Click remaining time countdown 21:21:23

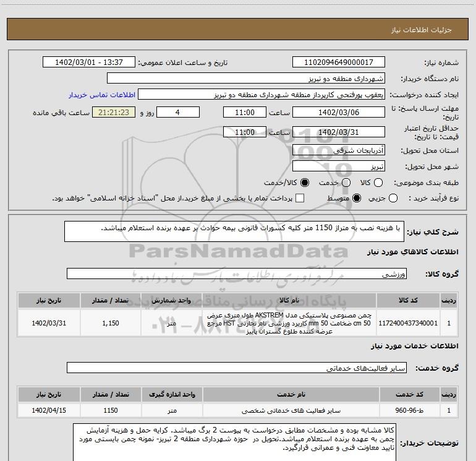pos(114,112)
